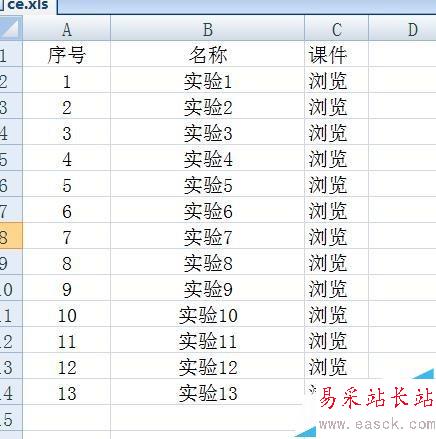Click the cell 实验6
This screenshot has height=439, width=436.
tap(207, 211)
